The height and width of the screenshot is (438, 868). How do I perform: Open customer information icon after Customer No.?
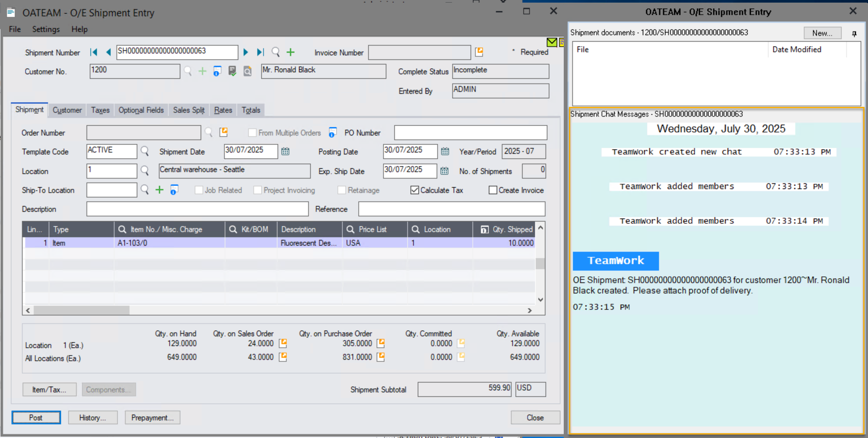(x=217, y=71)
